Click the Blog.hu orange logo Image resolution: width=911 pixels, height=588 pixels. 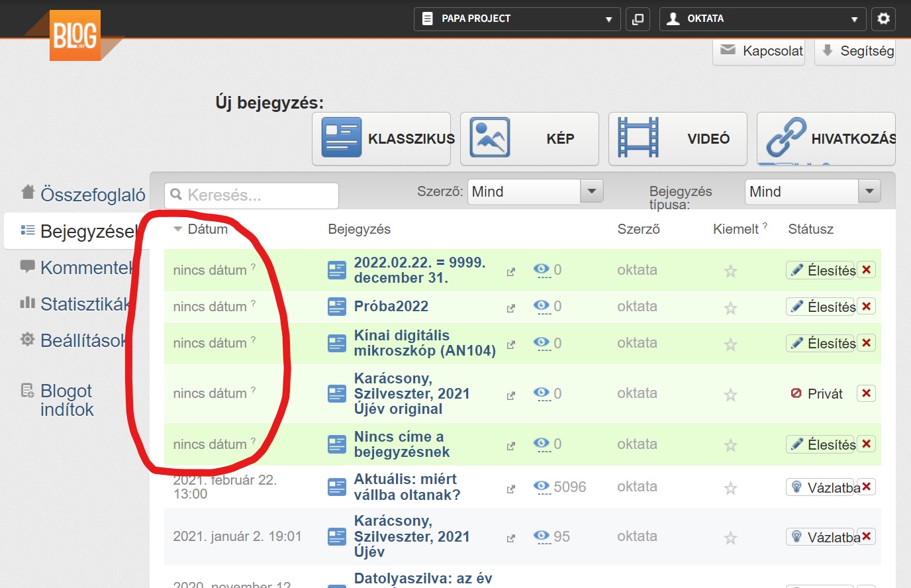pos(75,36)
